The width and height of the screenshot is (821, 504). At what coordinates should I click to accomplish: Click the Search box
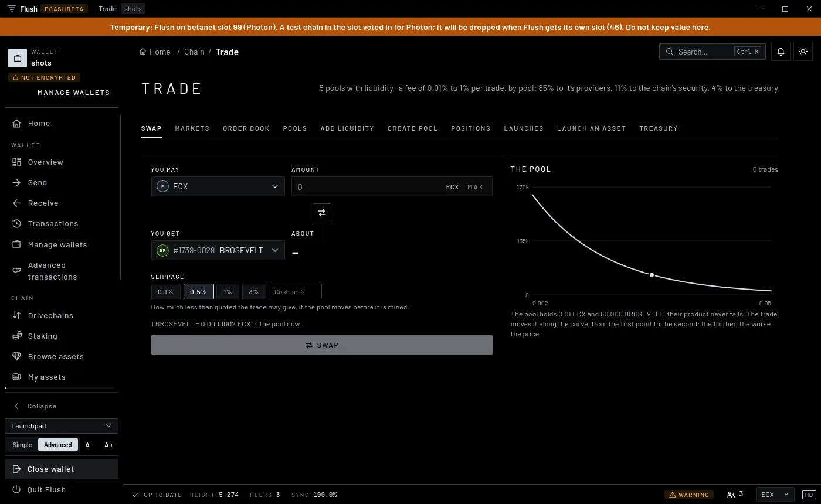(x=712, y=52)
